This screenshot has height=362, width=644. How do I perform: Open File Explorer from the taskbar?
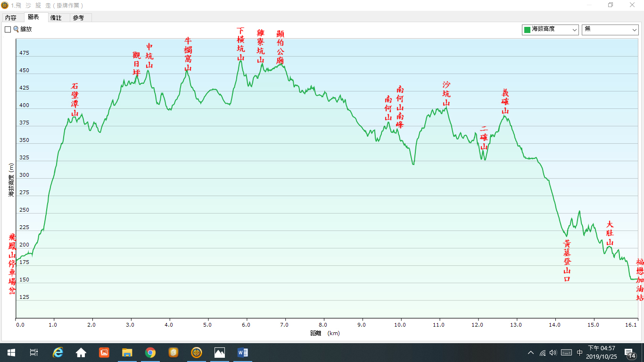click(x=127, y=352)
